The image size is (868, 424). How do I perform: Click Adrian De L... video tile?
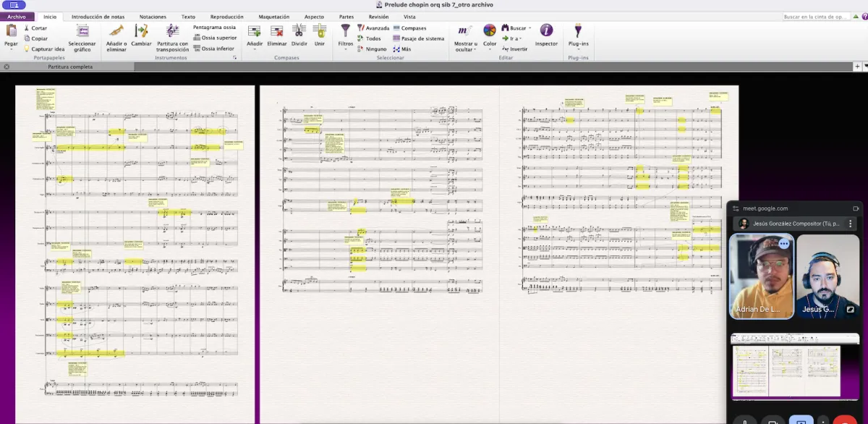click(762, 276)
